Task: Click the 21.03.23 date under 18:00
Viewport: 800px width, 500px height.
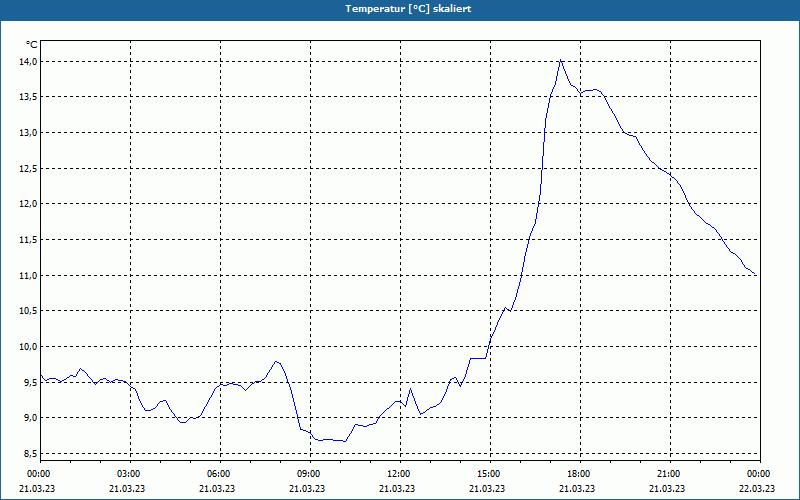Action: point(577,489)
